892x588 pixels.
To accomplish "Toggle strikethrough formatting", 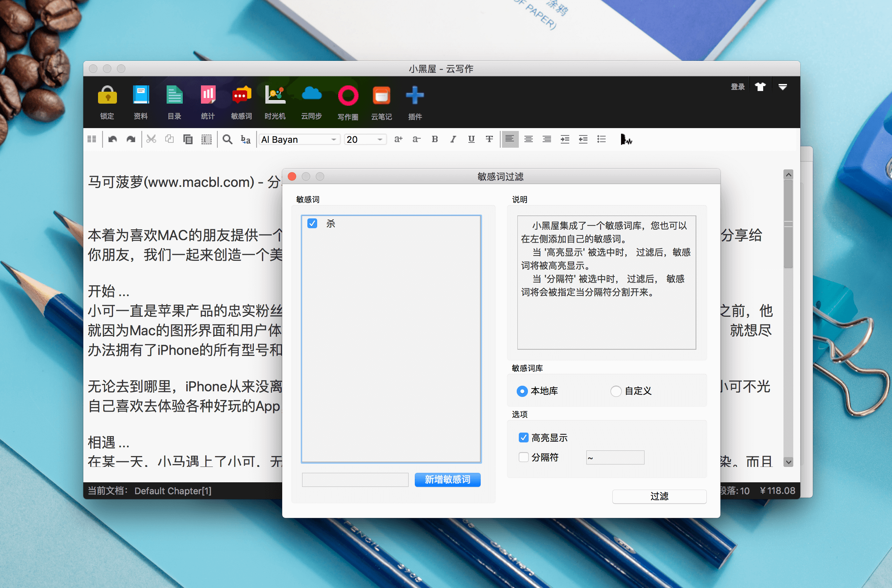I will pos(489,140).
